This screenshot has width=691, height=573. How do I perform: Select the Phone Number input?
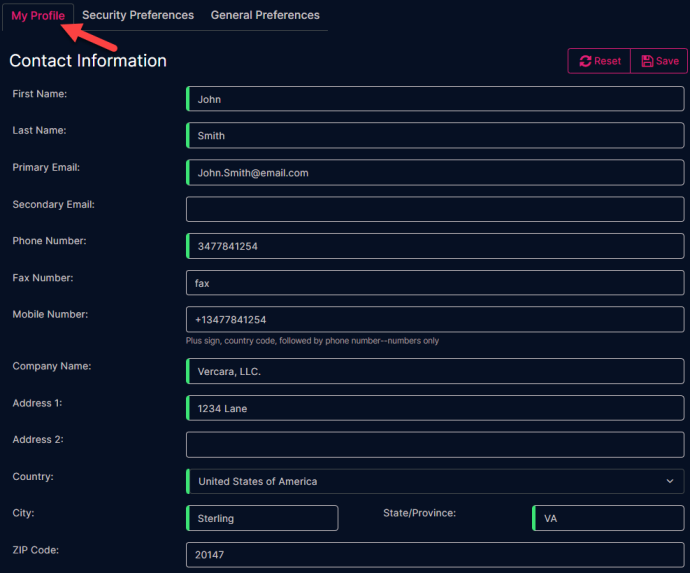click(435, 246)
